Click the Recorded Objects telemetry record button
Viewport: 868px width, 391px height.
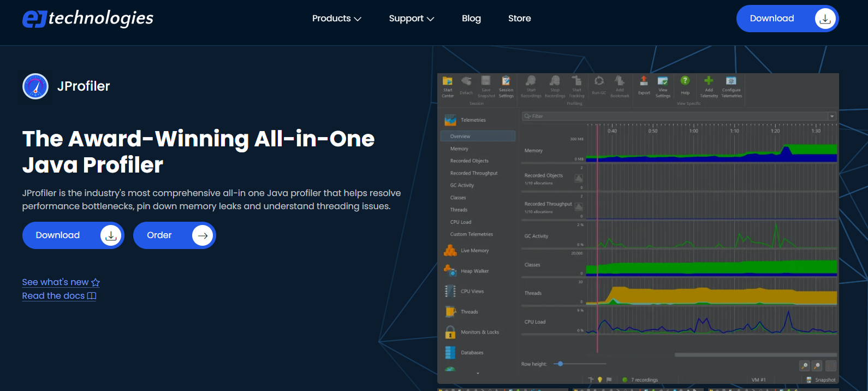click(x=579, y=178)
